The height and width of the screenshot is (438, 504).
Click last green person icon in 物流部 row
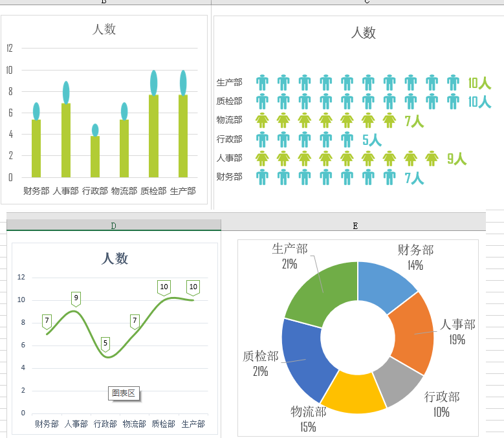click(x=389, y=120)
